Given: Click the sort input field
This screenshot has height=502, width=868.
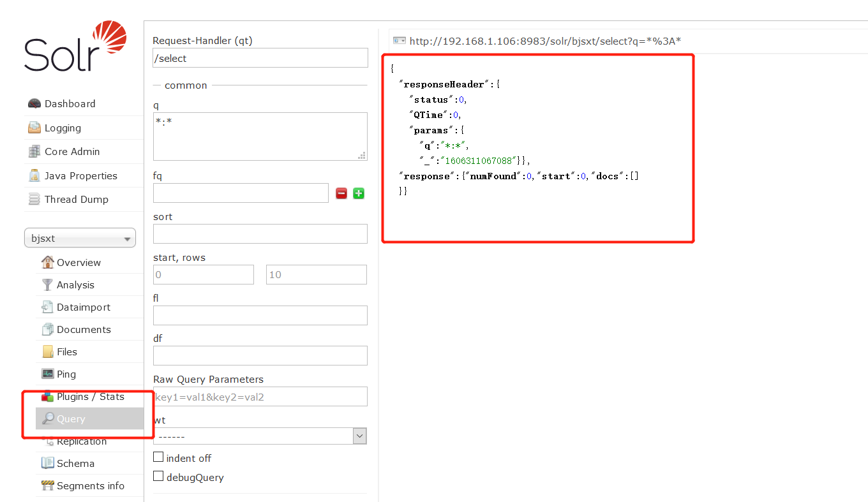Looking at the screenshot, I should 260,233.
